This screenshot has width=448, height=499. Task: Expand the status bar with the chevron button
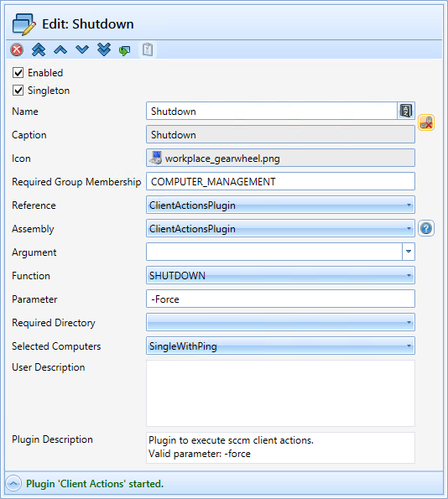tap(13, 484)
